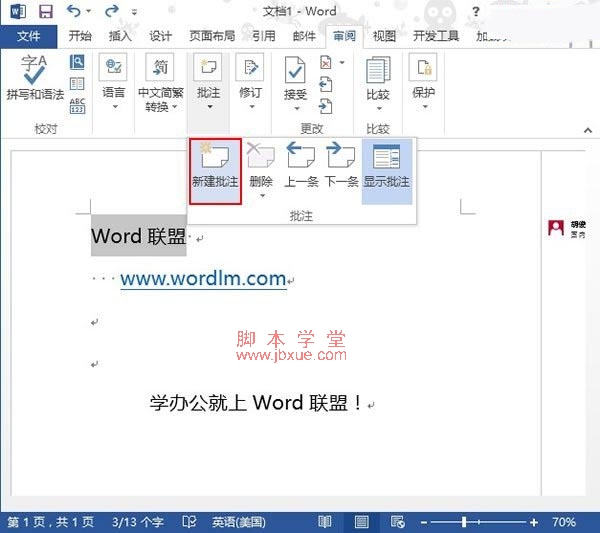Expand the 接受 dropdown arrow
This screenshot has width=600, height=533.
coord(297,109)
